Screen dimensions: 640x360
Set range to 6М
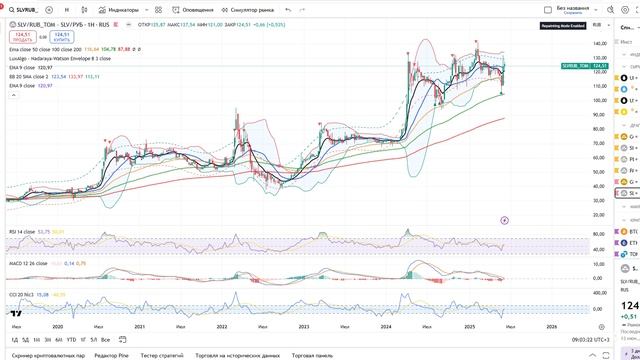click(x=59, y=340)
